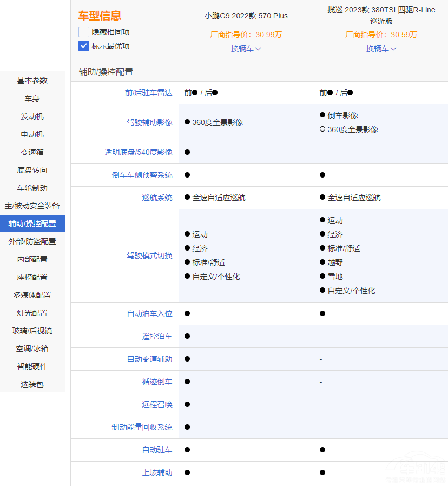Click the 透明底盘/540度影像 parameter link

139,152
